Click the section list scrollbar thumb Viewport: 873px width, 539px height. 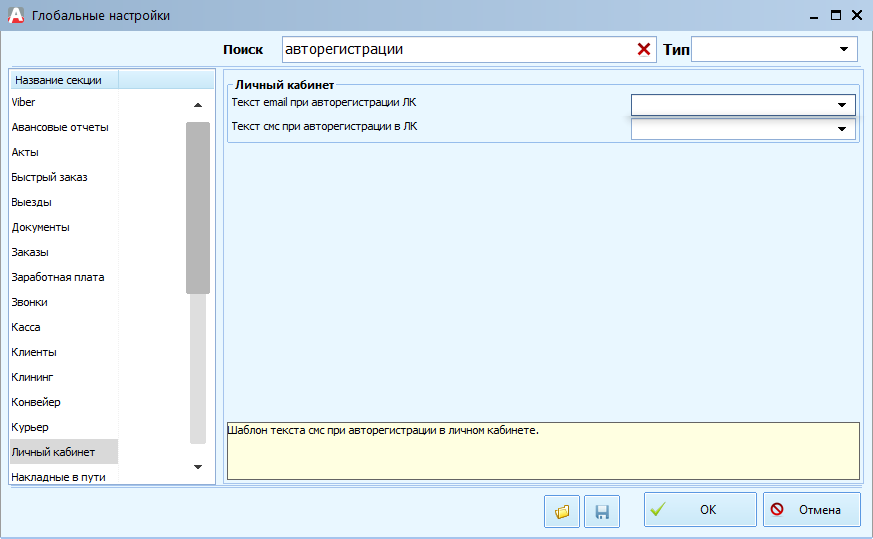point(198,208)
